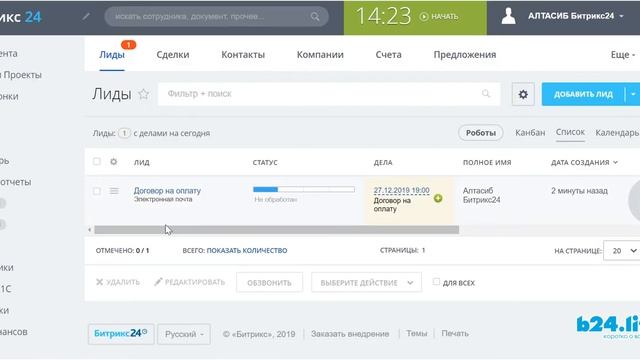Viewport: 640px width, 360px height.
Task: Click the Фильтр + поиск input field
Action: (x=329, y=94)
